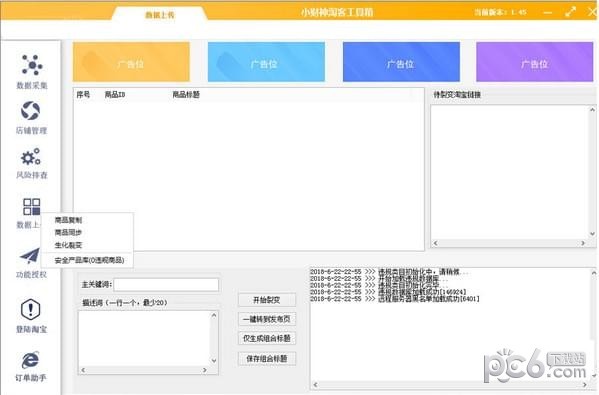
Task: Click left arrow of 待裂变淘宝链接 horizontal scrollbar
Action: point(435,243)
